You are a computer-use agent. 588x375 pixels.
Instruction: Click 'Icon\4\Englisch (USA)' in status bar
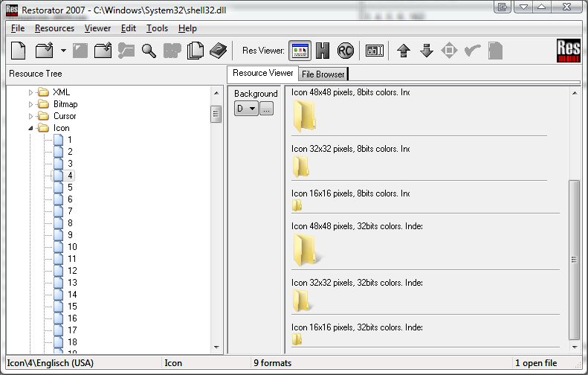coord(51,363)
